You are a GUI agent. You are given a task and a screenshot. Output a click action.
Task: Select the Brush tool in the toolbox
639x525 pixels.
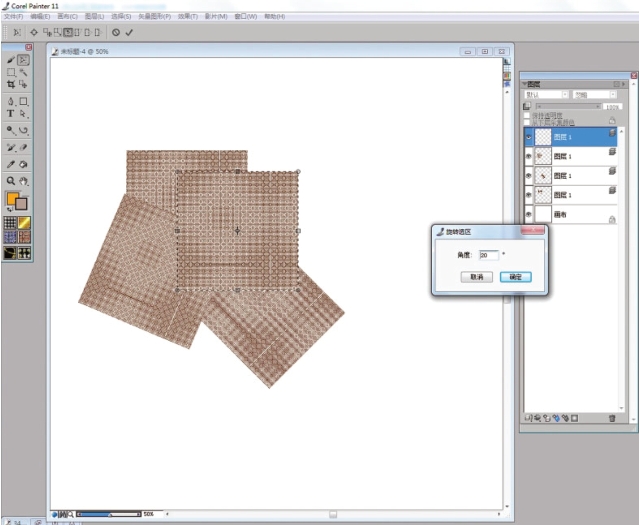click(11, 60)
